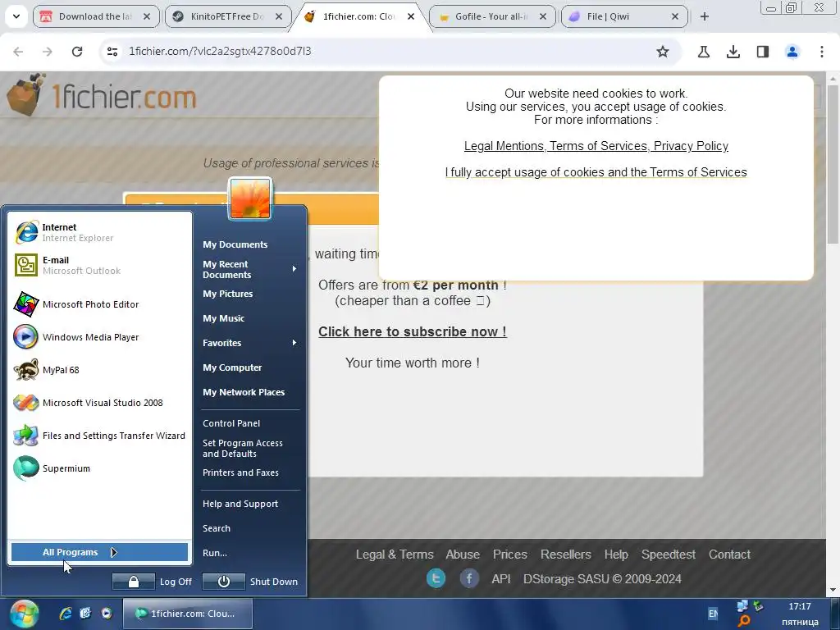This screenshot has height=630, width=840.
Task: Click the Media Player quick launch icon
Action: [x=107, y=614]
